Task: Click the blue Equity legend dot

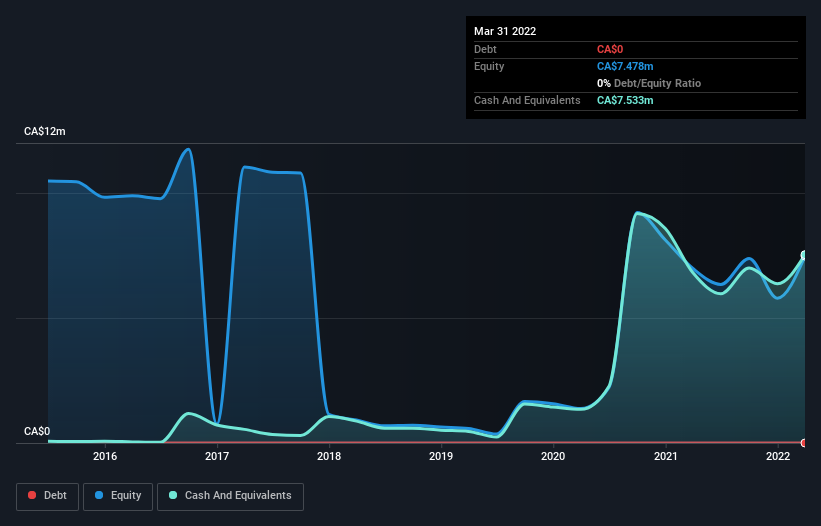Action: click(x=99, y=495)
